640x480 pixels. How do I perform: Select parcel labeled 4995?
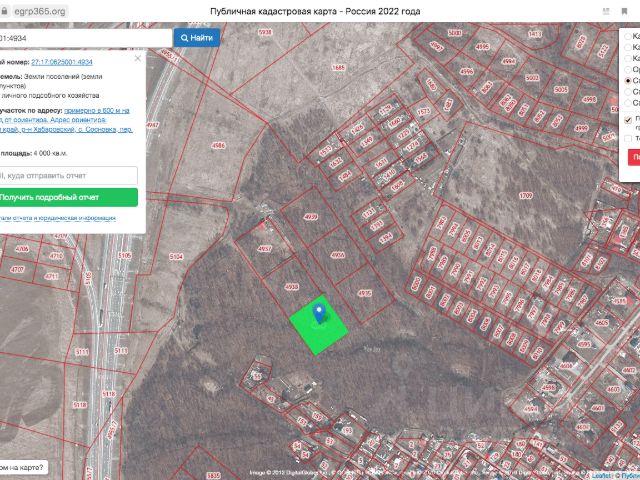click(482, 47)
